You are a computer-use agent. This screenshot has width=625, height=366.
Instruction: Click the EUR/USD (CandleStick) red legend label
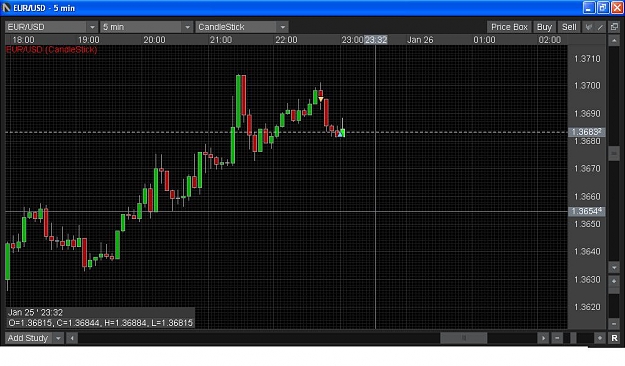point(51,49)
